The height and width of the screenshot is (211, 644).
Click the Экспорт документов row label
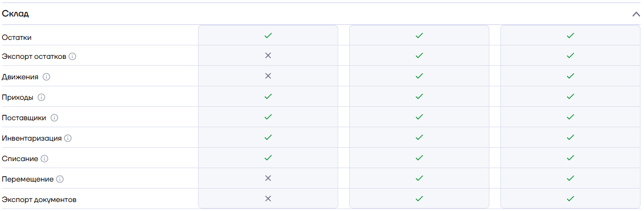39,200
